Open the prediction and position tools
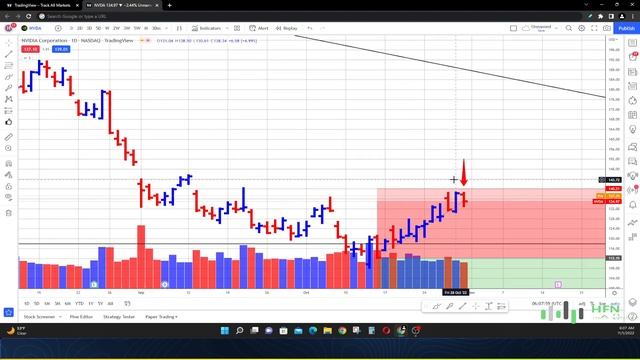Viewport: 640px width, 360px height. coord(9,111)
